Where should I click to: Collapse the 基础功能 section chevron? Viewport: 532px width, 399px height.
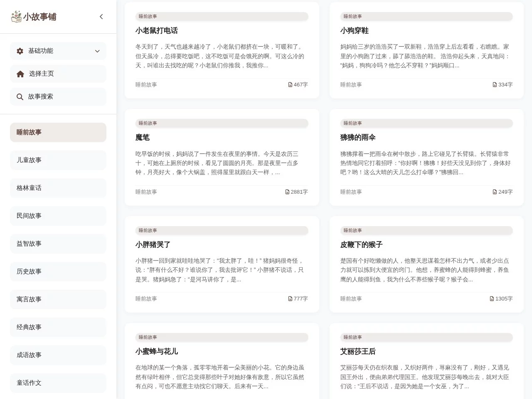coord(97,51)
